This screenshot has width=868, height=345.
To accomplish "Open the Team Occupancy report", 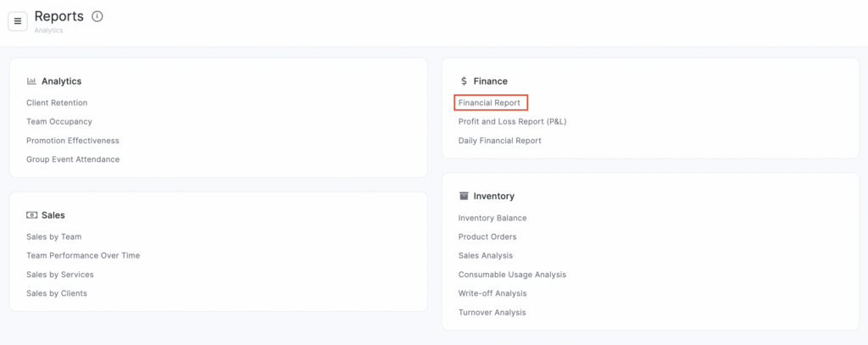I will point(58,121).
